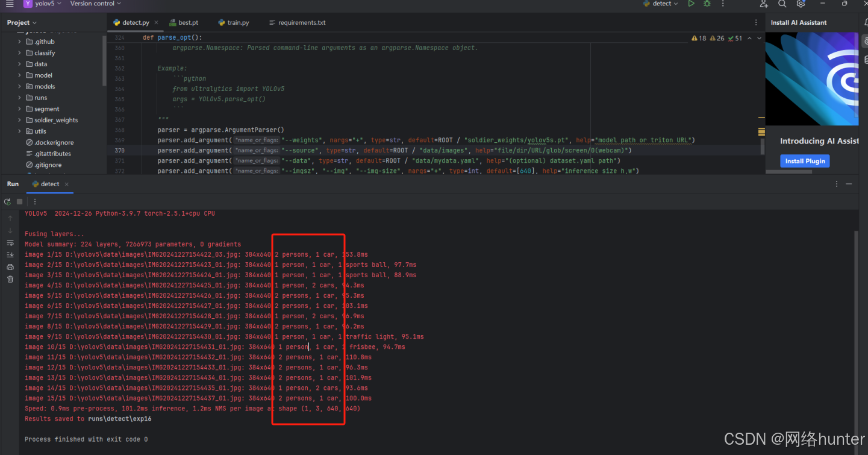Viewport: 868px width, 455px height.
Task: Open IDE settings gear icon
Action: pyautogui.click(x=801, y=4)
